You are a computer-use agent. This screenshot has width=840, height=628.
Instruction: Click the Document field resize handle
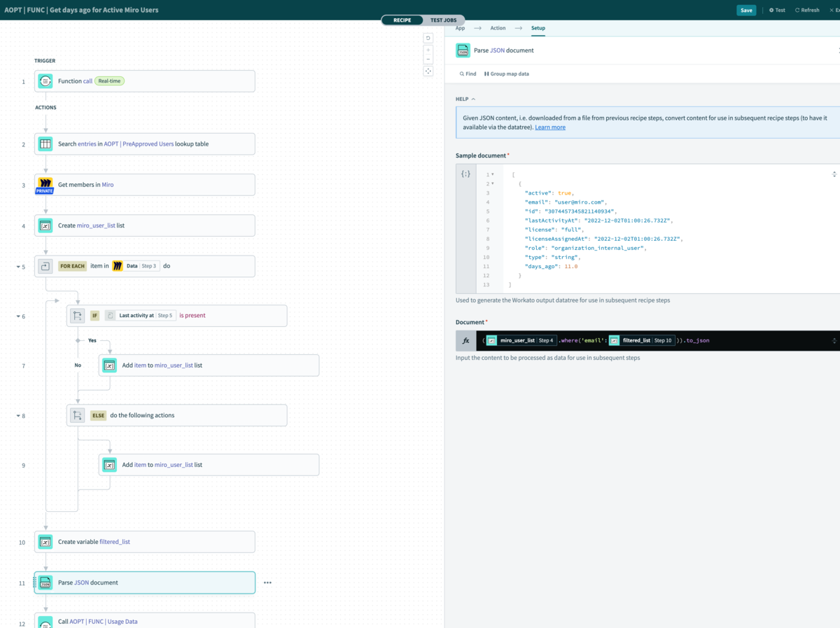[x=834, y=340]
